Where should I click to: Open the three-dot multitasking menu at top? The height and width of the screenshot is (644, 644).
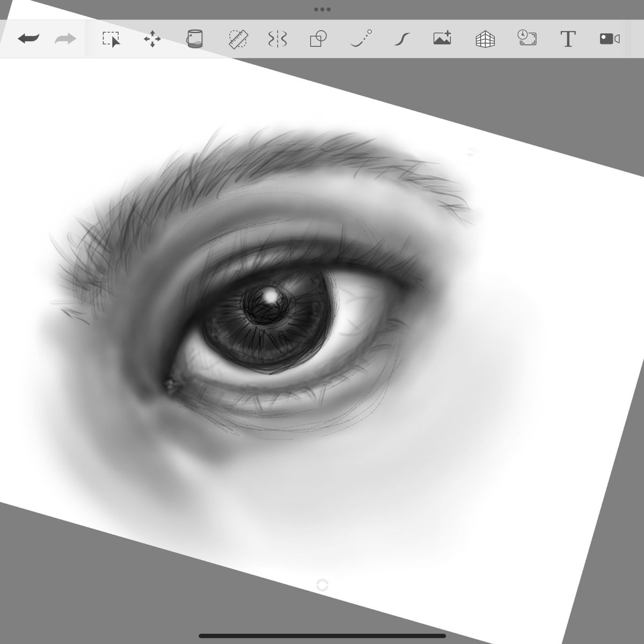[322, 9]
